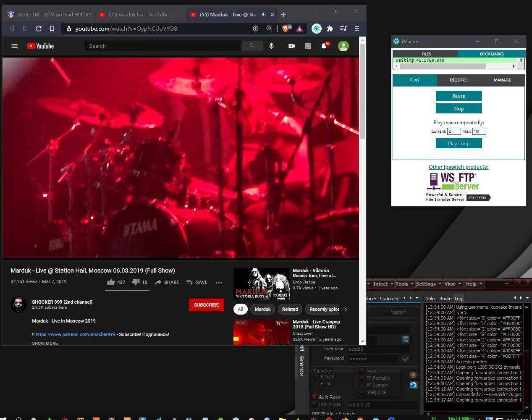
Task: Open the three-dot more actions menu
Action: coord(219,283)
